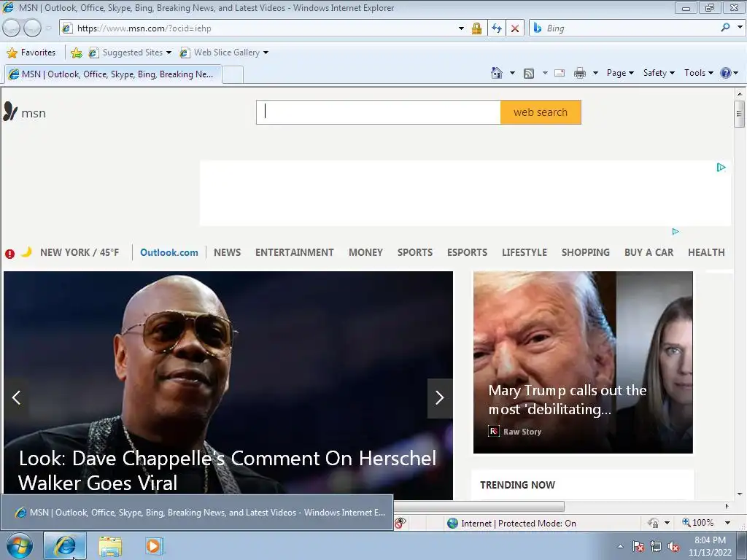Expand the Web Slice Gallery dropdown
Screen dimensions: 747x560
(266, 52)
